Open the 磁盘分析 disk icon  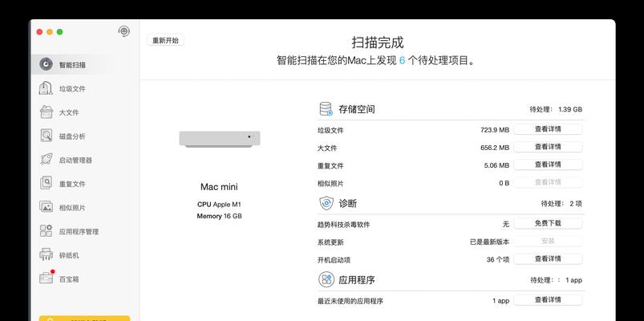coord(46,136)
